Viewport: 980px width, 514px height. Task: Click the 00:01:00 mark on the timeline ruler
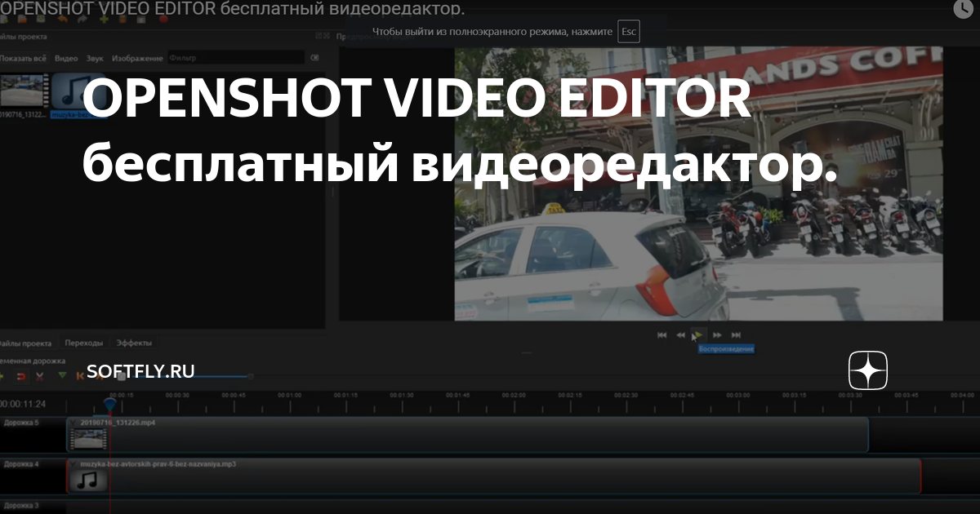click(289, 395)
